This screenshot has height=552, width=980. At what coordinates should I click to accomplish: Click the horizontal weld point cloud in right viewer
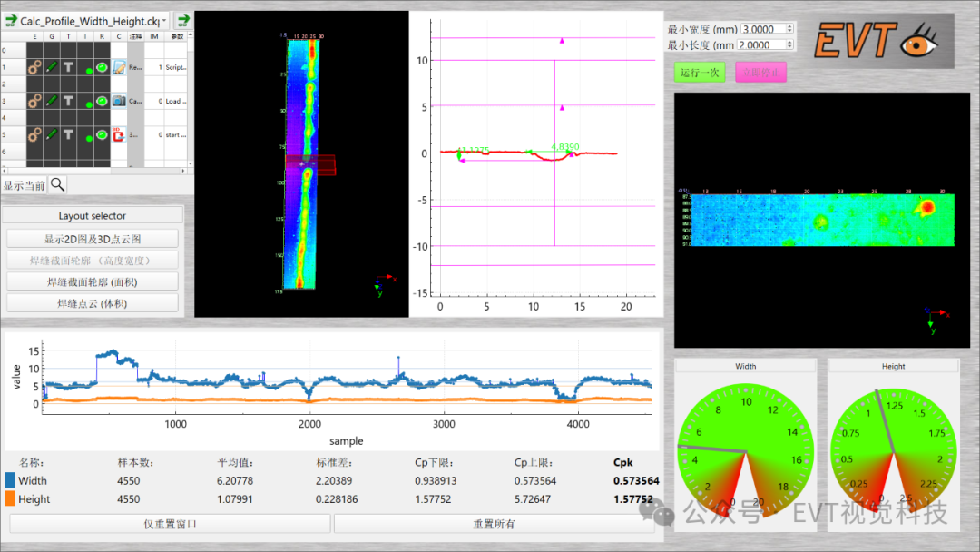coord(822,220)
